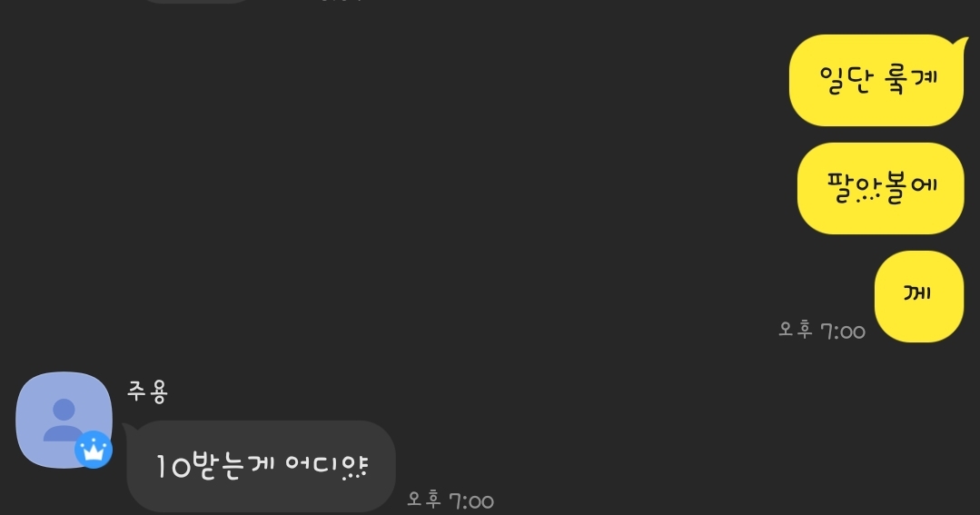Select the yellow bubble 일단 룩계
The width and height of the screenshot is (980, 515).
[x=876, y=81]
